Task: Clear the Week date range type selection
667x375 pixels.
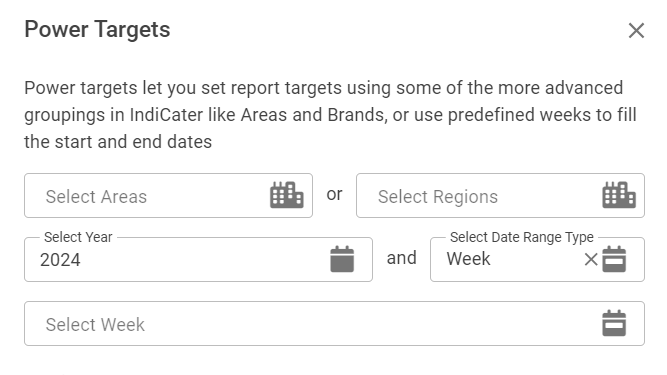Action: click(x=591, y=259)
